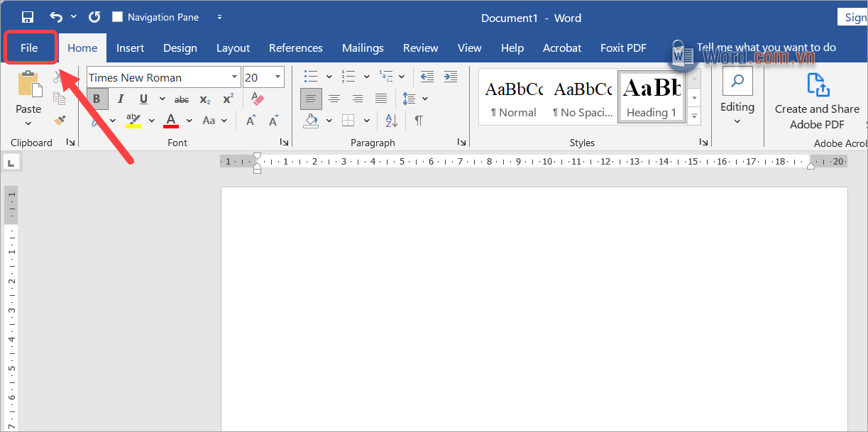
Task: Open the References tab
Action: pos(296,48)
